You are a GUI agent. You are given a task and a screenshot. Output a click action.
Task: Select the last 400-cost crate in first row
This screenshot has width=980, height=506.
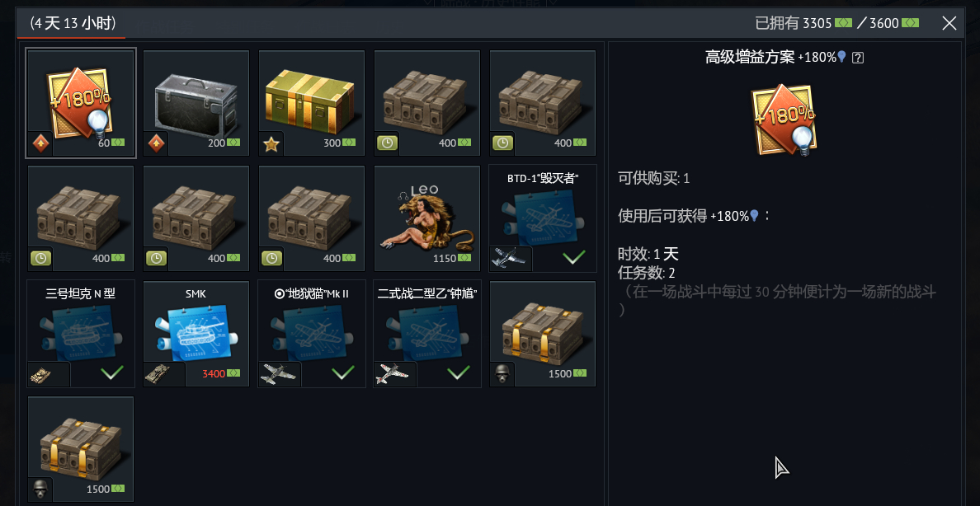click(x=543, y=103)
